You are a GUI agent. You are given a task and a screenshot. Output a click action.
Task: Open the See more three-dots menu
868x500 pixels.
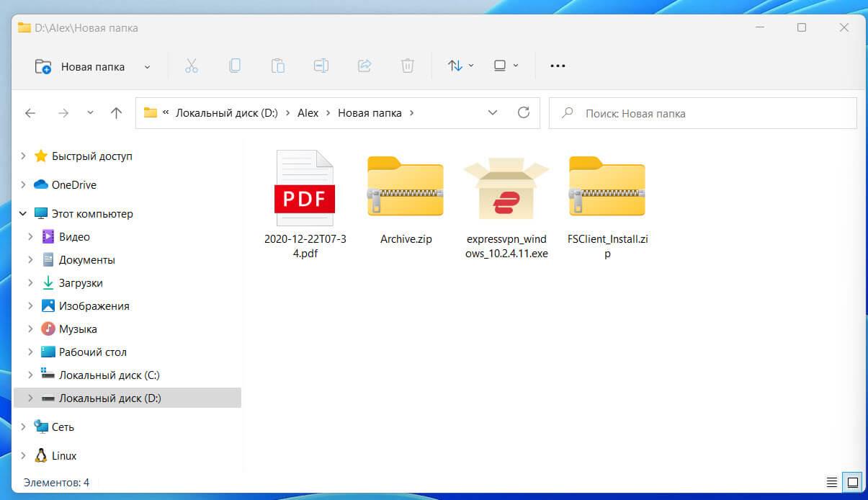558,66
